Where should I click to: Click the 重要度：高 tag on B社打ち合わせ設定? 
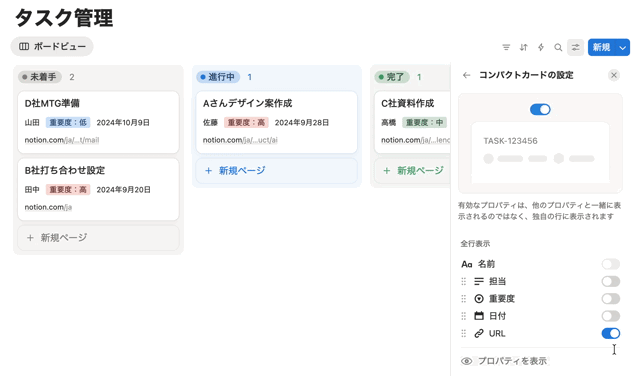pos(68,190)
